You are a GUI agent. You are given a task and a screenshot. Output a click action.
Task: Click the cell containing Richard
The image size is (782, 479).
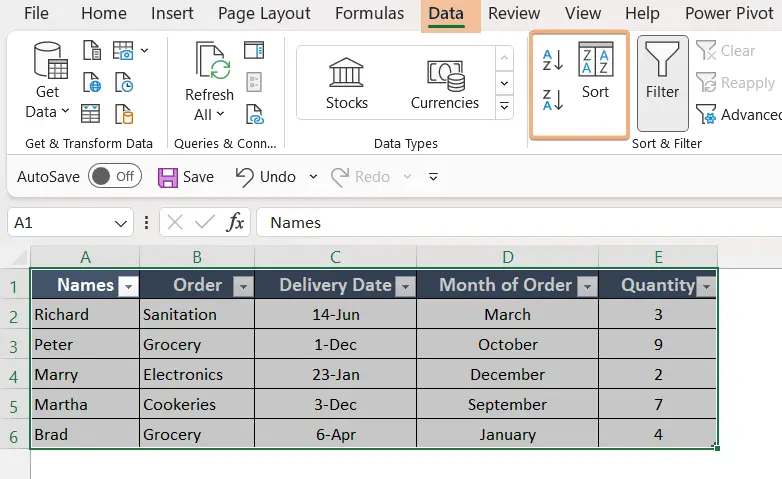pos(85,314)
